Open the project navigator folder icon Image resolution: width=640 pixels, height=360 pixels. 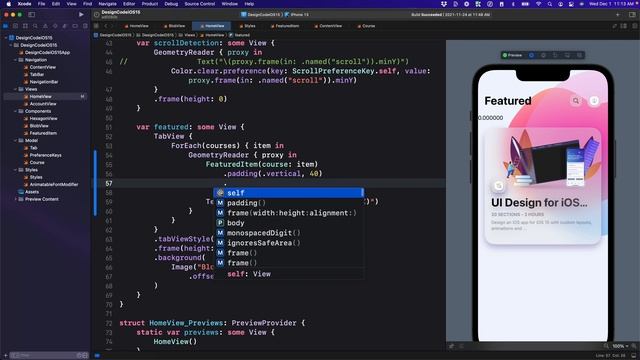tap(6, 26)
